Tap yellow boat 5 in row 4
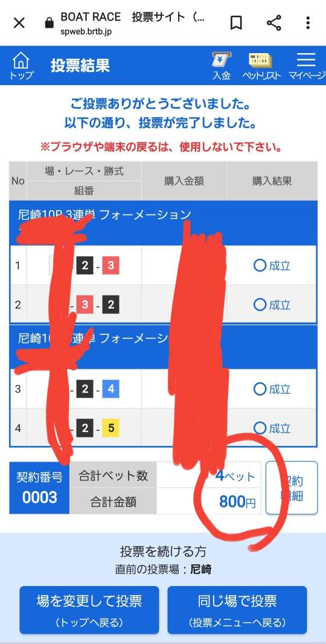Screen dimensions: 326x644 [x=111, y=428]
